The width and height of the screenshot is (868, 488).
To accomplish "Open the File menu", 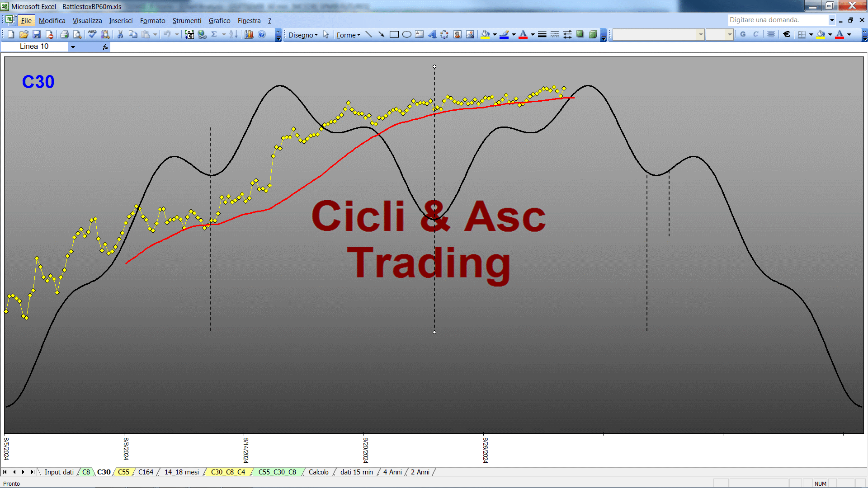I will coord(26,20).
